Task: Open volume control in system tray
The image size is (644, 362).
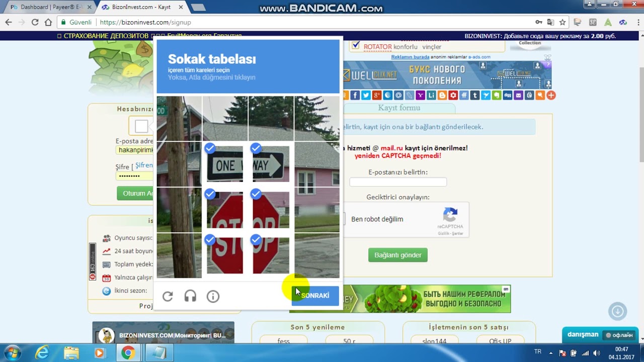Action: [x=597, y=353]
